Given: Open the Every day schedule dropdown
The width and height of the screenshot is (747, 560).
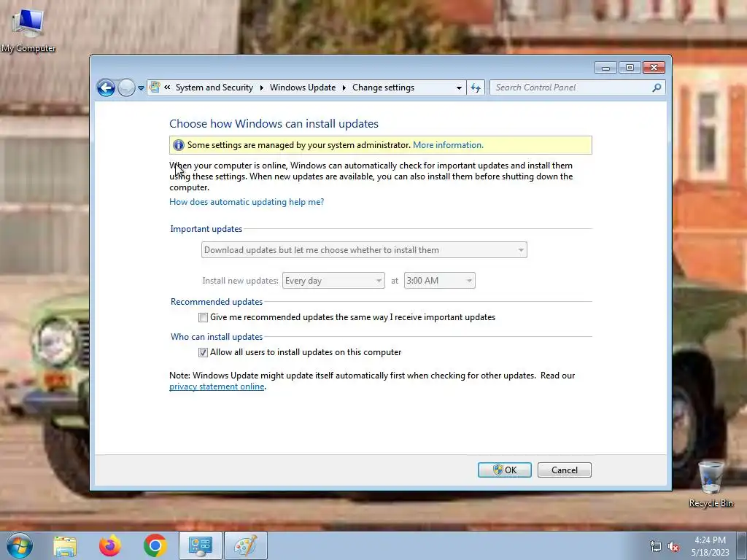Looking at the screenshot, I should point(333,281).
